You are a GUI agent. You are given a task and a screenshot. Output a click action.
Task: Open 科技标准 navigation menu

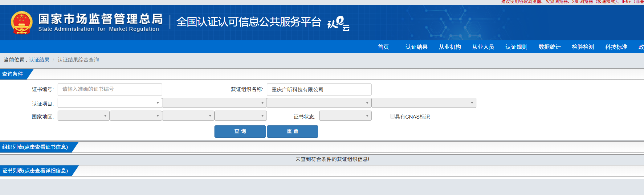click(x=616, y=47)
